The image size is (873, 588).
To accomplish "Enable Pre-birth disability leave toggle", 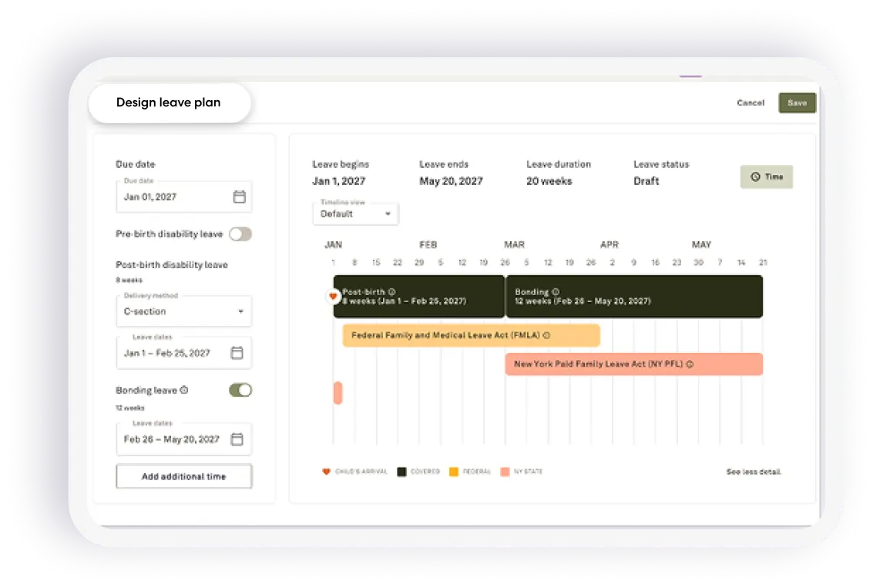I will point(240,234).
